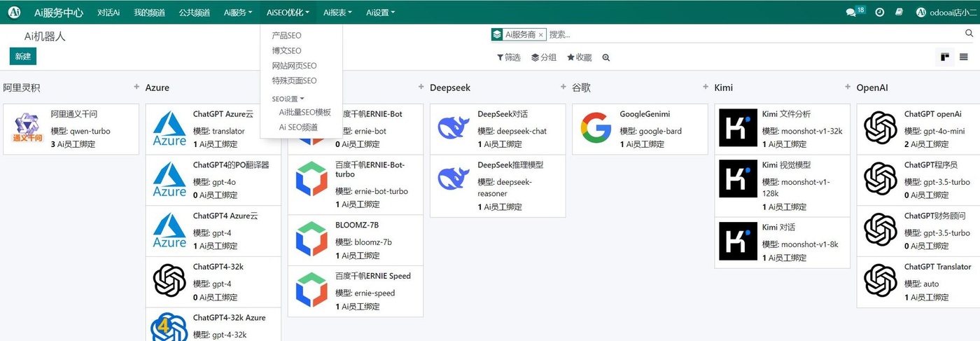This screenshot has height=341, width=980.
Task: Click the Baidu logo on the BLOOMZ-7B card
Action: tap(311, 239)
